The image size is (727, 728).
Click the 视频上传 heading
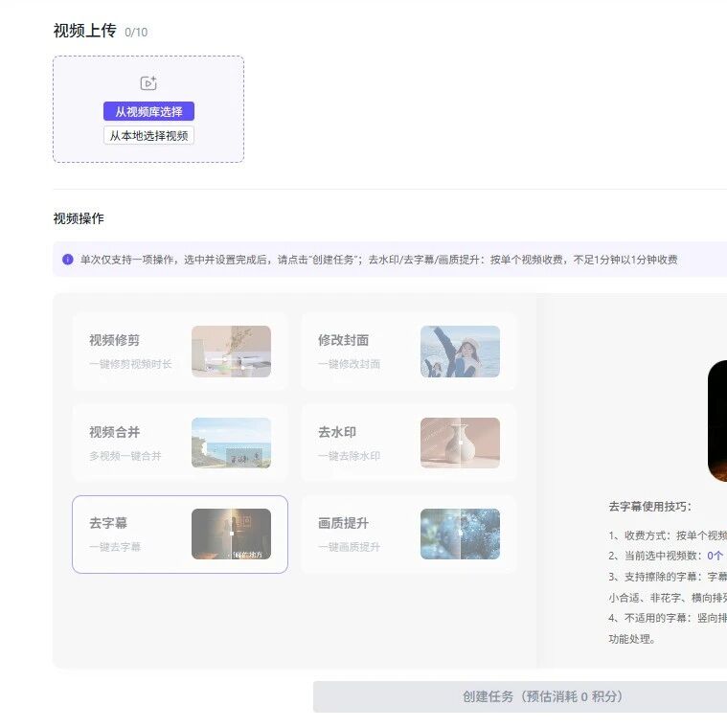tap(84, 31)
